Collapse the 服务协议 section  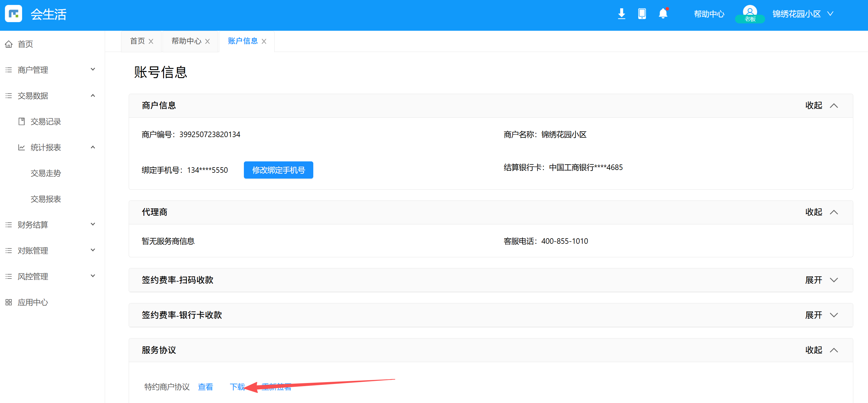(822, 350)
